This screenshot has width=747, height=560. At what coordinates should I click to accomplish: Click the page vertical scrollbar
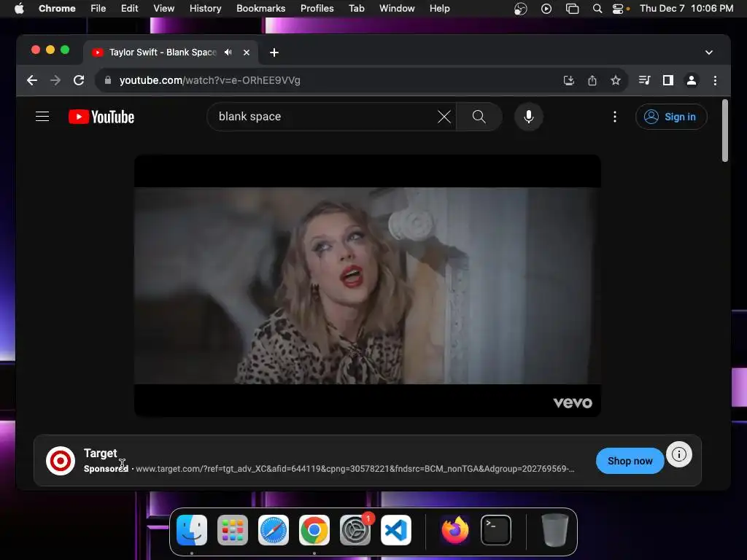click(724, 131)
